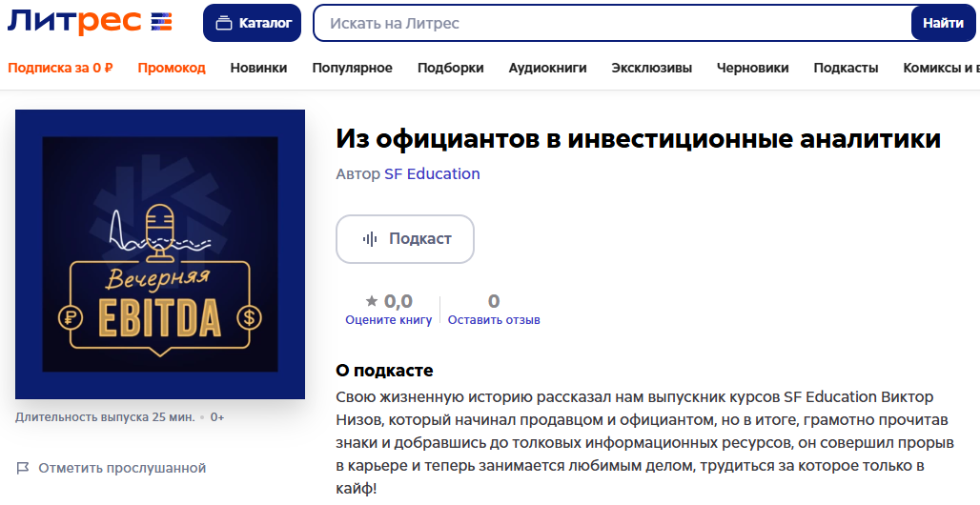Image resolution: width=980 pixels, height=505 pixels.
Task: Click the Оцените книгу link
Action: [389, 320]
